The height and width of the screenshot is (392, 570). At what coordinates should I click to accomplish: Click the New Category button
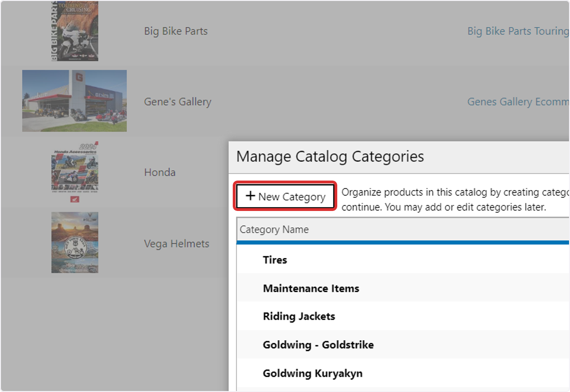click(x=285, y=196)
